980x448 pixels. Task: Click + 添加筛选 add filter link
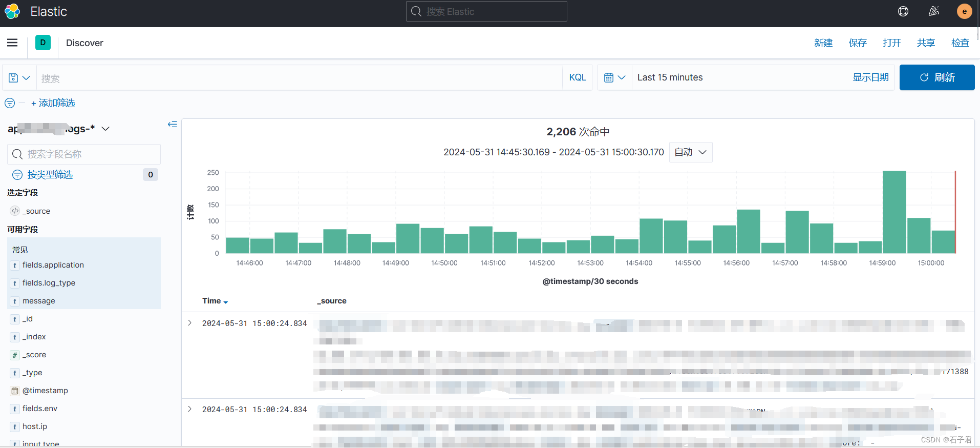[x=53, y=103]
